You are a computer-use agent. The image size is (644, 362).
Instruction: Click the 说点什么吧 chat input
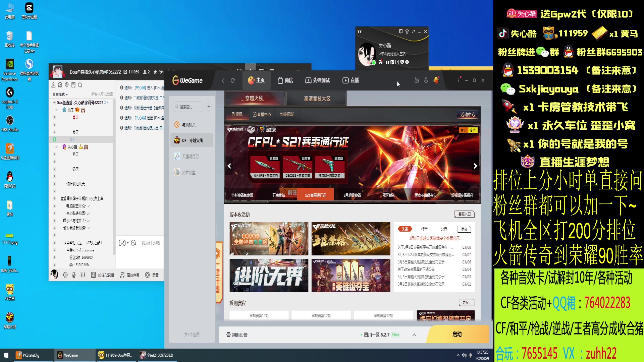coord(152,243)
